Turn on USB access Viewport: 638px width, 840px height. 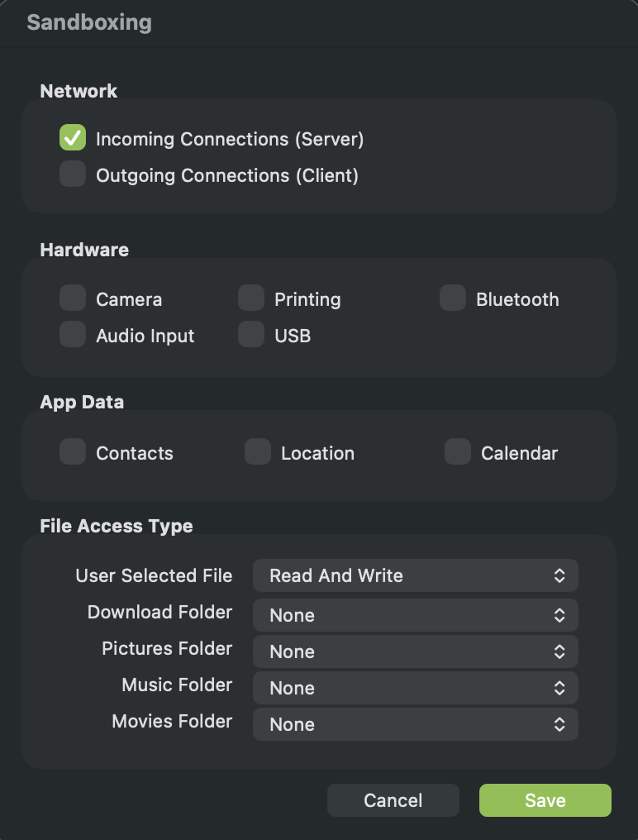251,335
